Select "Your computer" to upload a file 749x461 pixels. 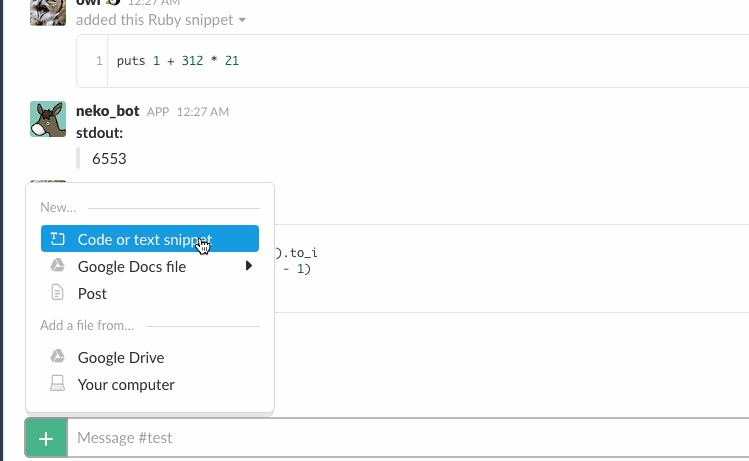(126, 385)
